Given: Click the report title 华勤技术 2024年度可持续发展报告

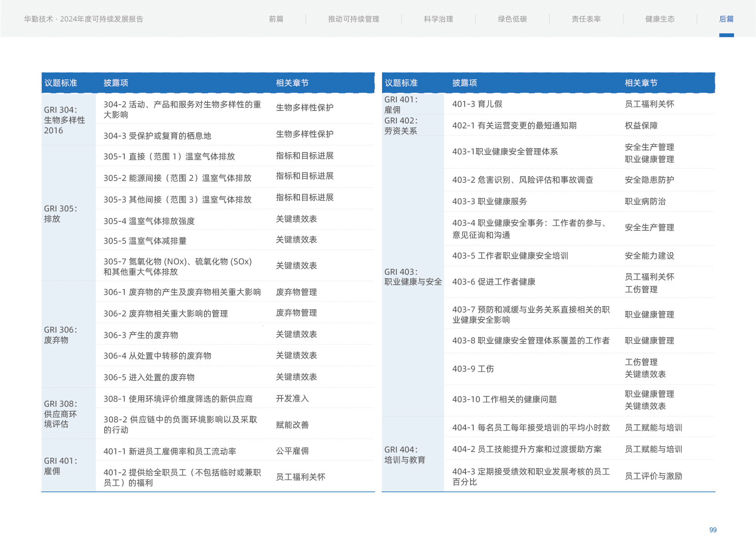Looking at the screenshot, I should pyautogui.click(x=84, y=19).
